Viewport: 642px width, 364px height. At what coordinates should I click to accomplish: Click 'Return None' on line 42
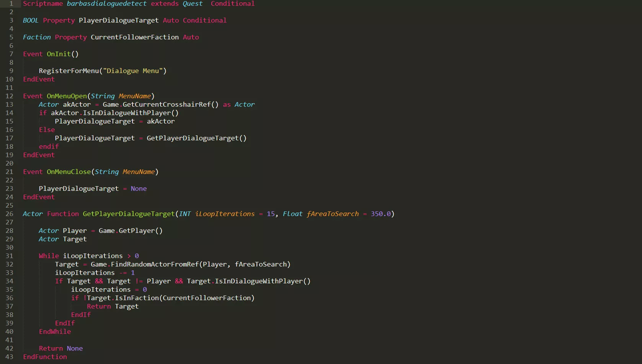[60, 348]
